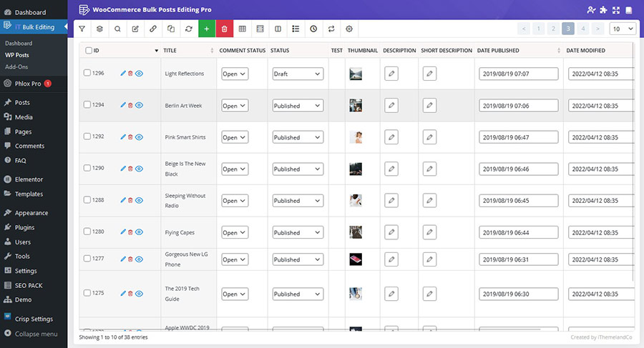Go to pagination page 2
The image size is (644, 348).
pos(553,29)
